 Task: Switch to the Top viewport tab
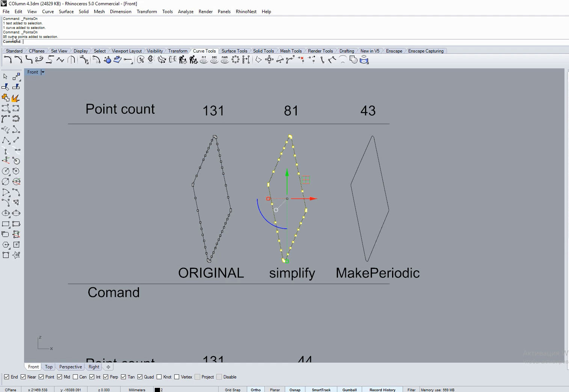pyautogui.click(x=49, y=367)
